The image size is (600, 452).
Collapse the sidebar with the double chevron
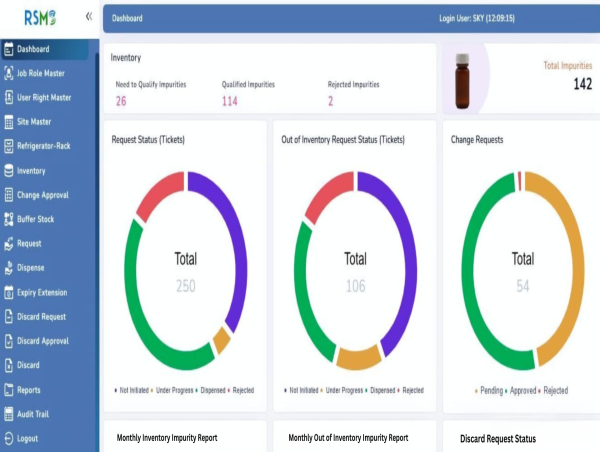tap(89, 16)
